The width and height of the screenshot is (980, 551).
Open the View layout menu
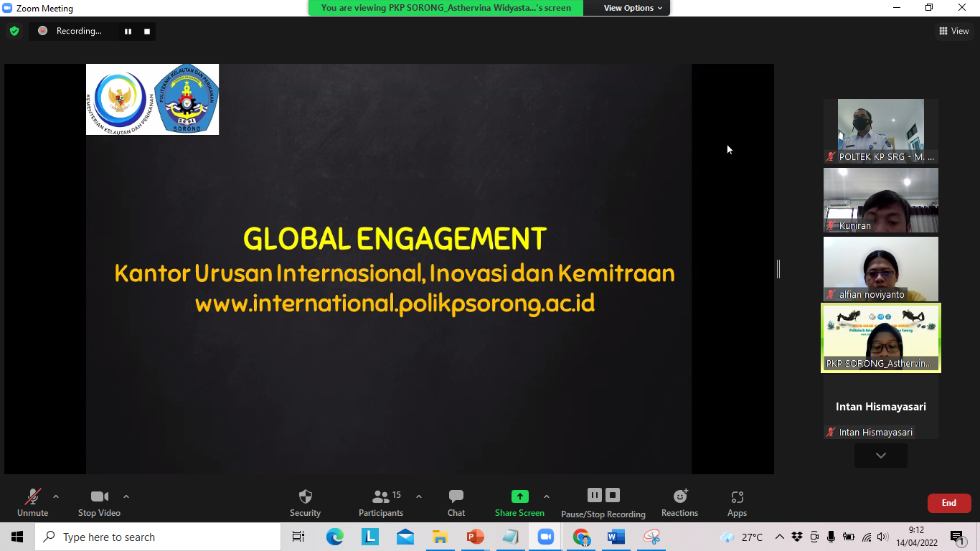pyautogui.click(x=953, y=31)
